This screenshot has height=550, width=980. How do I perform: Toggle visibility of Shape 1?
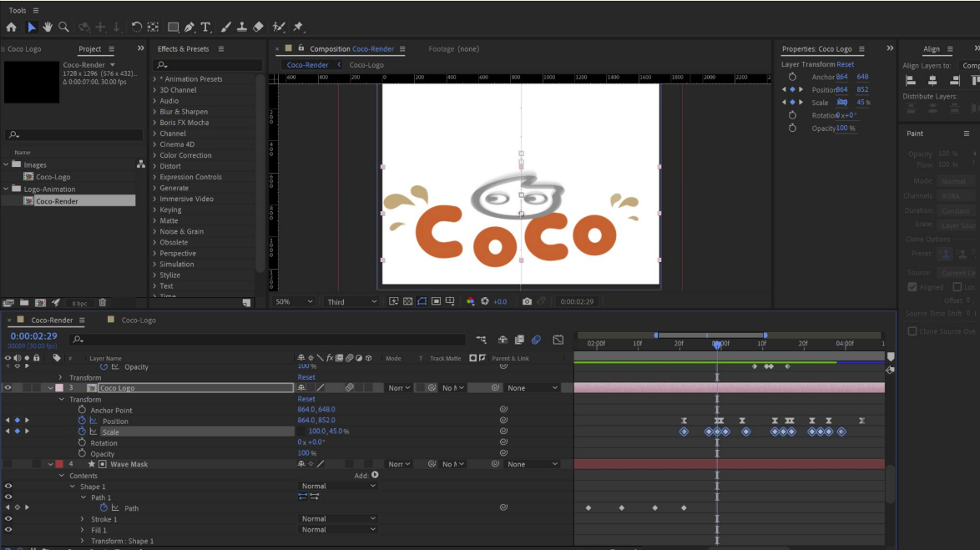pos(8,486)
